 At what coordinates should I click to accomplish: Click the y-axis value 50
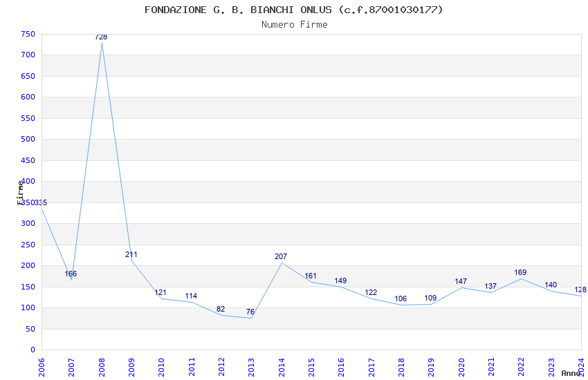click(x=30, y=329)
